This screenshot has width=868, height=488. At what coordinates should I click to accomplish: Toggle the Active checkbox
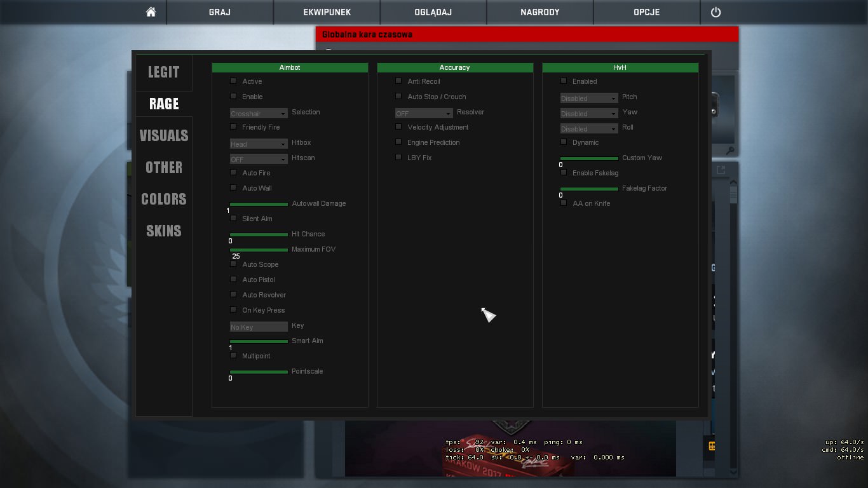(x=233, y=81)
